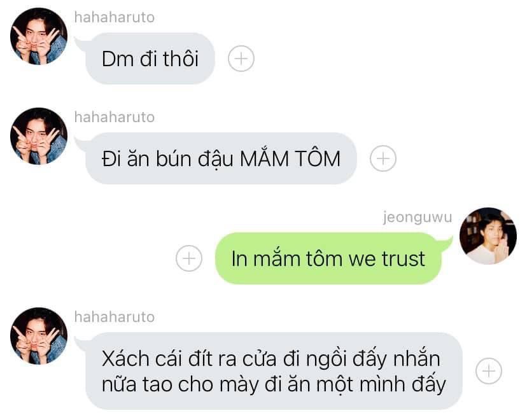This screenshot has height=420, width=527.
Task: Tap the plus icon next to 'Đi ăn bún đậu MẮM TÔM'
Action: (x=383, y=158)
